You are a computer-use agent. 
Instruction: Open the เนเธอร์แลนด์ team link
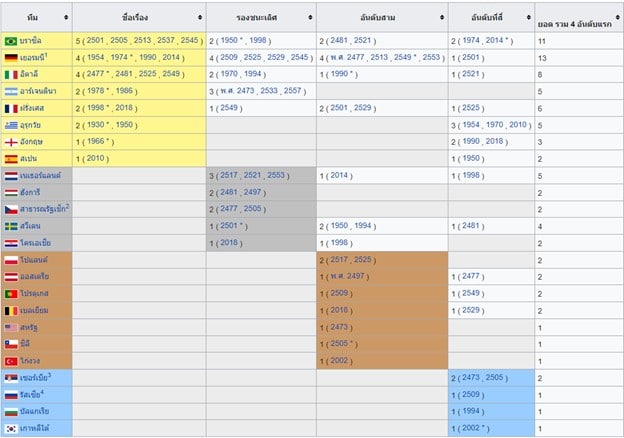(x=40, y=175)
